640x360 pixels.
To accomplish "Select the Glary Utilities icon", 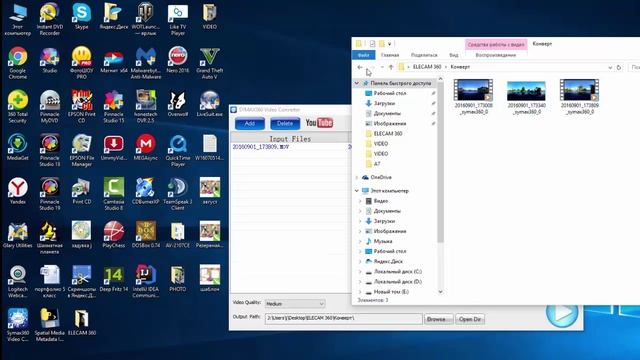I will point(18,235).
